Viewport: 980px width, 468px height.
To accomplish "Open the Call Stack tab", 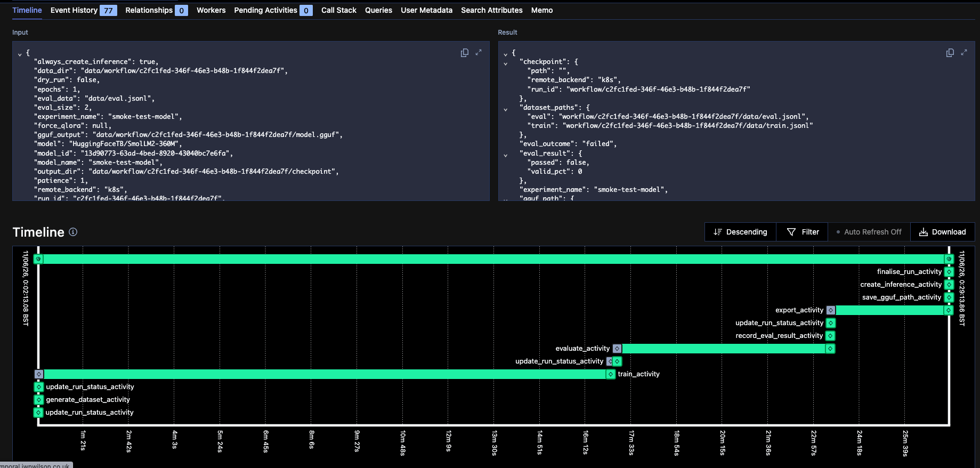I will pyautogui.click(x=339, y=10).
